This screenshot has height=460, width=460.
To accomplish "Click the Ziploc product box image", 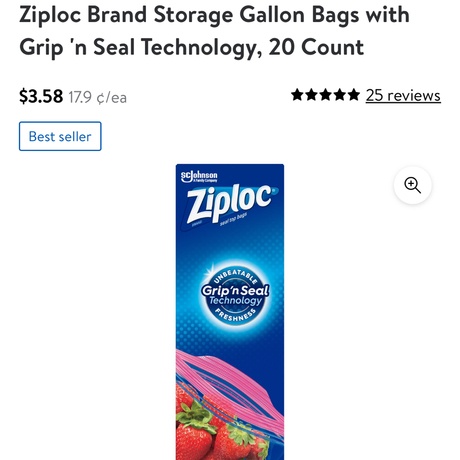I will (230, 312).
